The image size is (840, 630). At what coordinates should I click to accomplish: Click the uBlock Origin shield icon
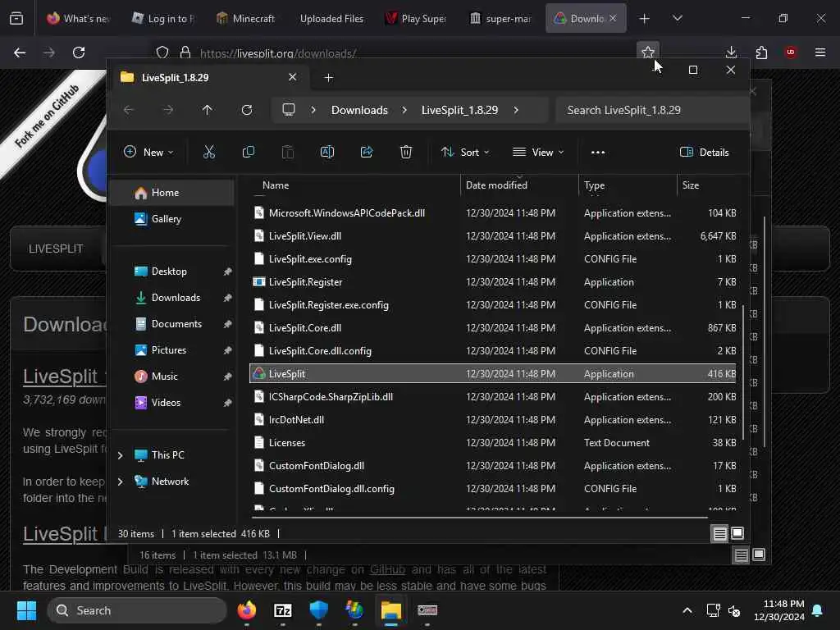791,52
